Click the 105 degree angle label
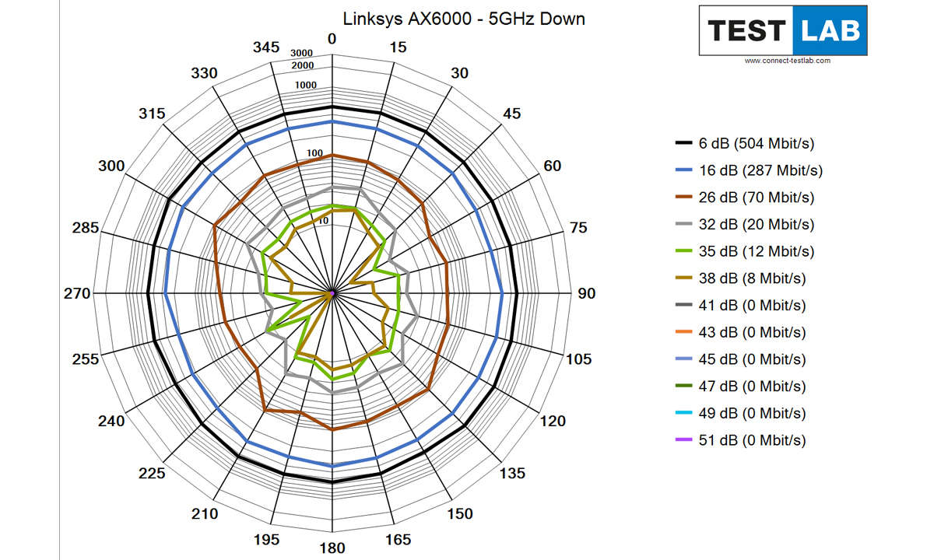Viewport: 934px width, 560px height. (578, 359)
